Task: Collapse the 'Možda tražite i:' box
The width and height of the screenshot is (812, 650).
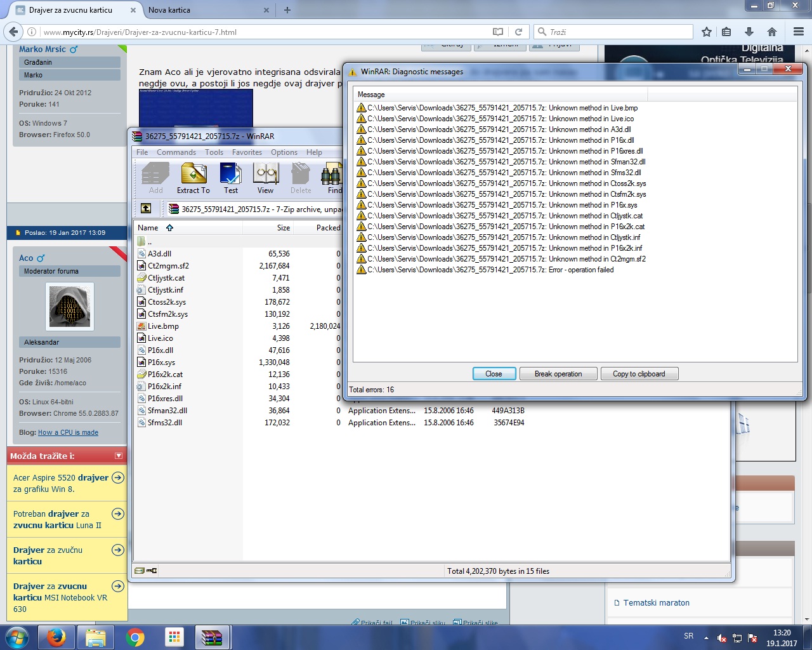Action: pyautogui.click(x=119, y=456)
